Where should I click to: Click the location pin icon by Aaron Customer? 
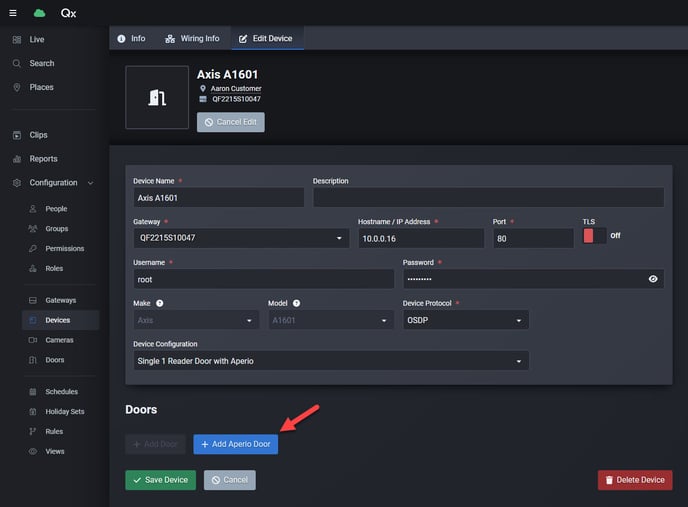point(203,89)
